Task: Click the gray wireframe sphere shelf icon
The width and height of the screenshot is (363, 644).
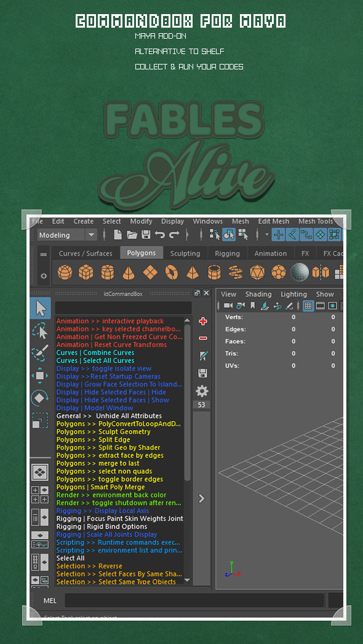Action: click(x=299, y=272)
